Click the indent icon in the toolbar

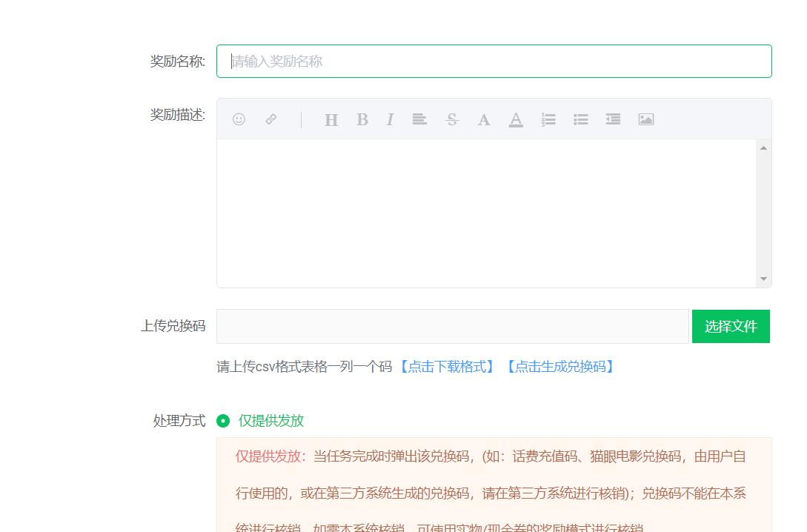[613, 119]
